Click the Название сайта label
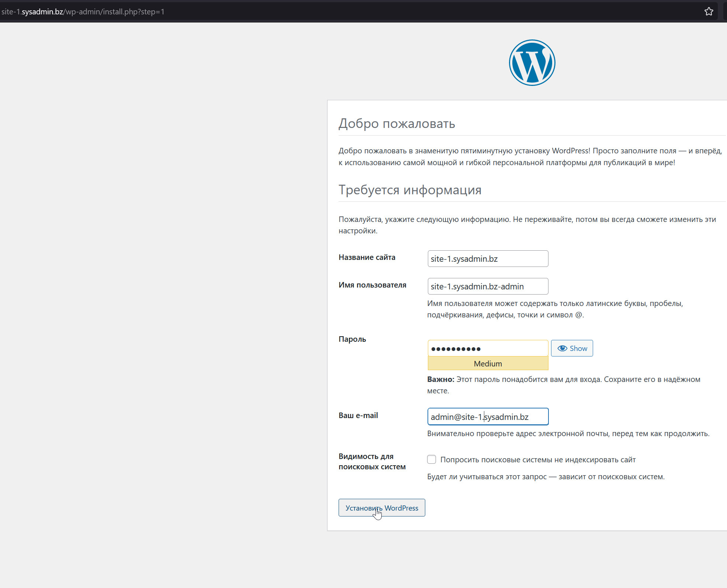Image resolution: width=727 pixels, height=588 pixels. [x=367, y=257]
